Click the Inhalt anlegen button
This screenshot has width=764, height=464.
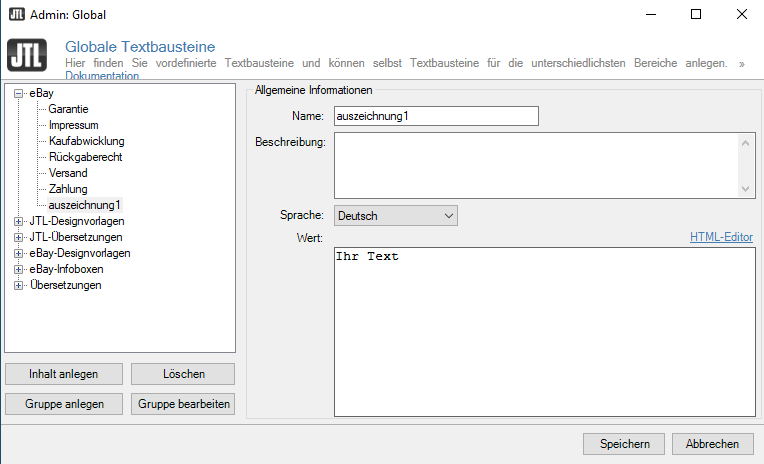click(x=64, y=374)
